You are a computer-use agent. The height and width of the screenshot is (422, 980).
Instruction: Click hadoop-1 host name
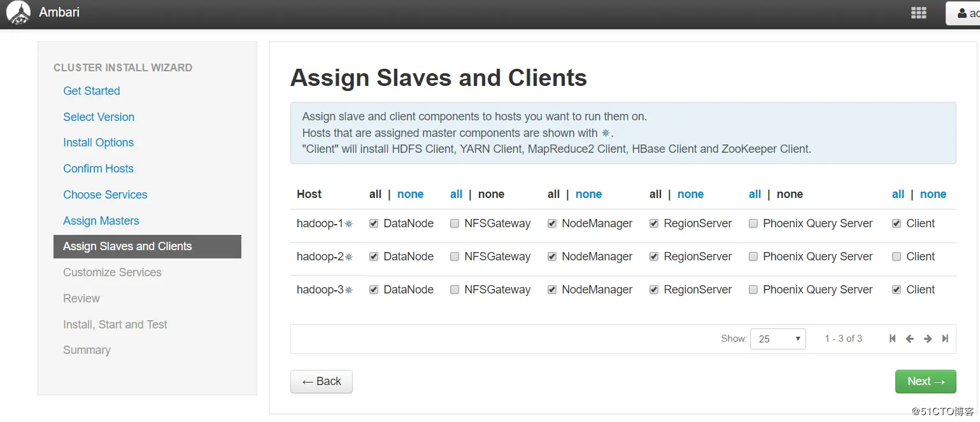click(320, 223)
